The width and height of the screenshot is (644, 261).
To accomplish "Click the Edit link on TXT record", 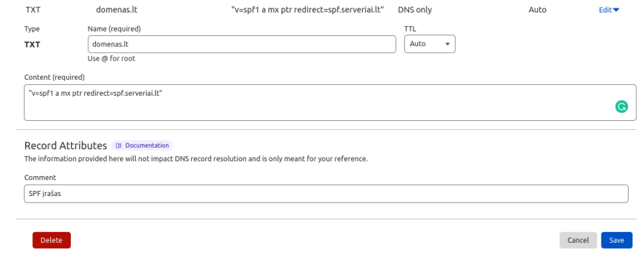I will point(605,10).
